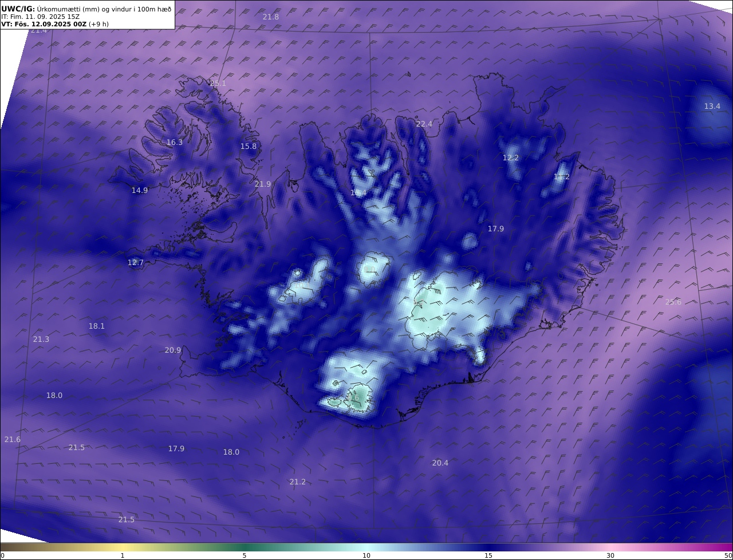
Task: Select the 21.8 value label
Action: point(271,17)
